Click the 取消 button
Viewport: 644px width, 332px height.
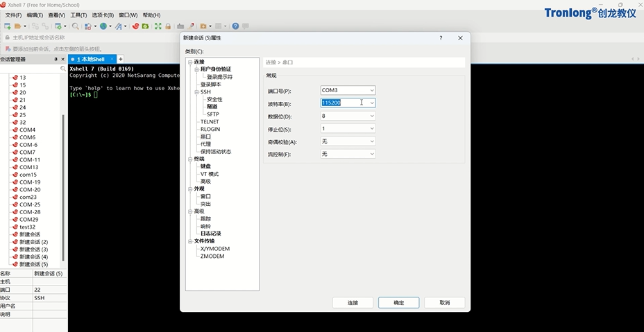[x=445, y=302]
